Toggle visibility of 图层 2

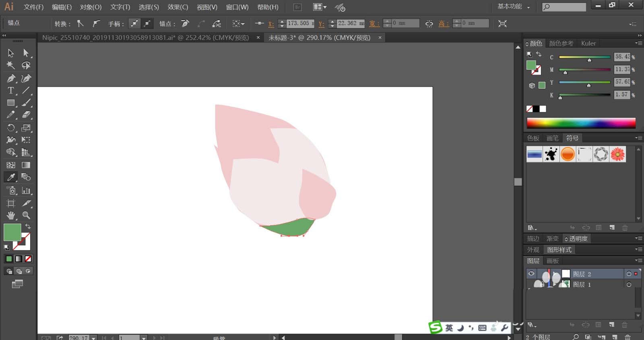point(531,274)
